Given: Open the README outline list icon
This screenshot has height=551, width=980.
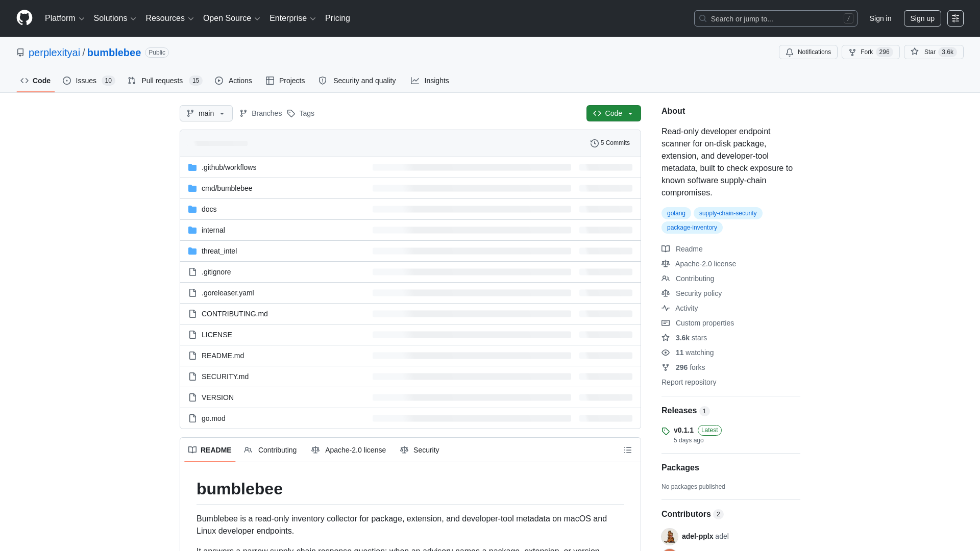Looking at the screenshot, I should click(x=628, y=450).
